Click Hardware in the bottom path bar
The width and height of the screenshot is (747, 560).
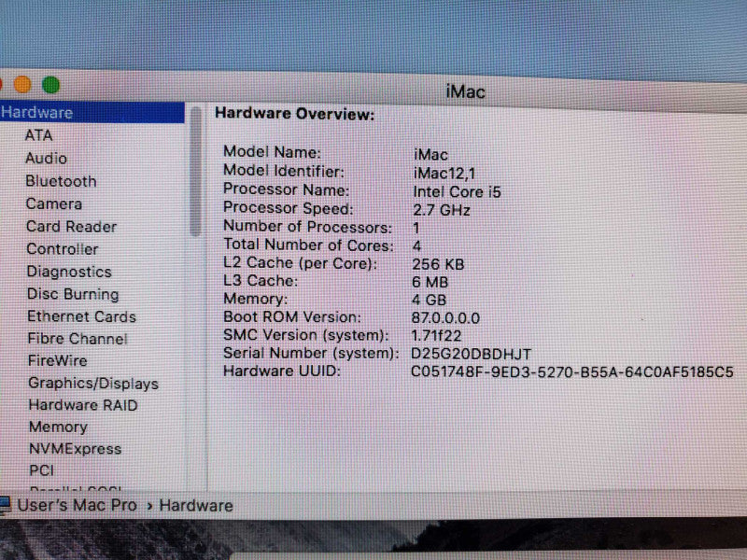[196, 506]
